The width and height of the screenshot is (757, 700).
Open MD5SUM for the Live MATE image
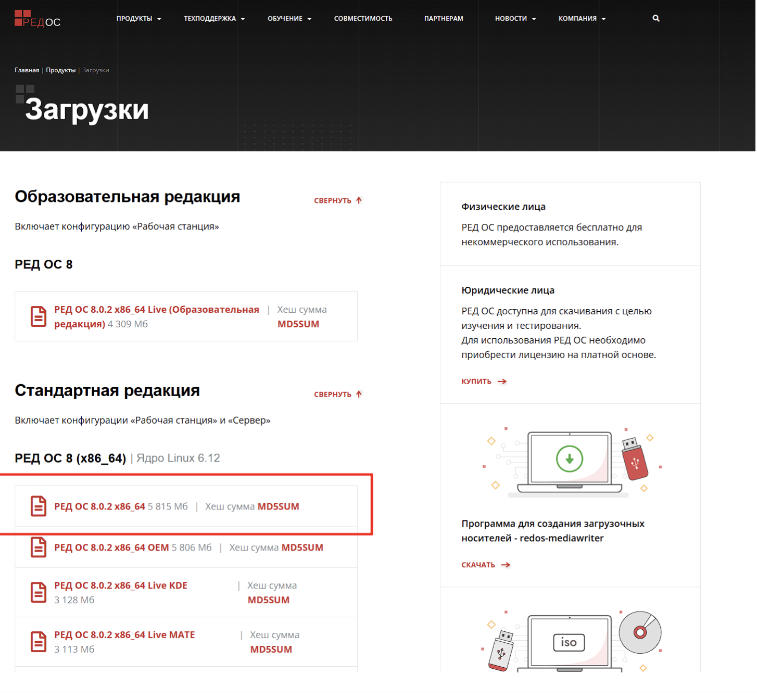coord(271,650)
